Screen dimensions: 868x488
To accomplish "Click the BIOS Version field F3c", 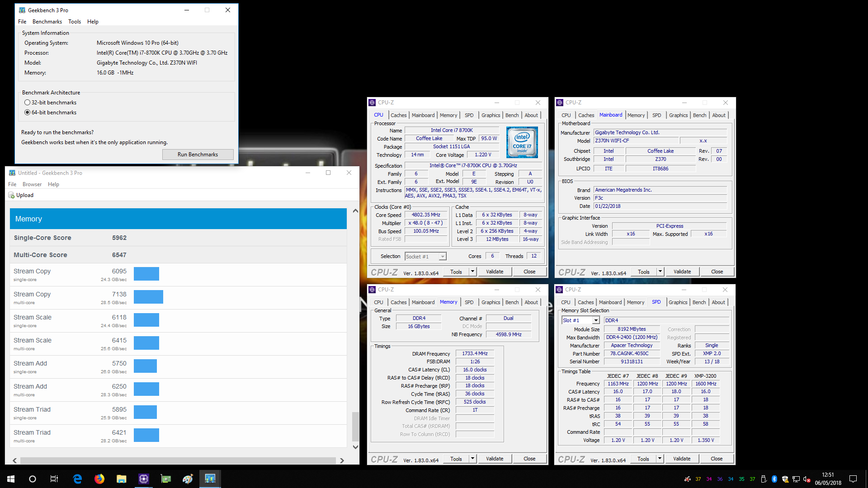I will click(x=660, y=198).
